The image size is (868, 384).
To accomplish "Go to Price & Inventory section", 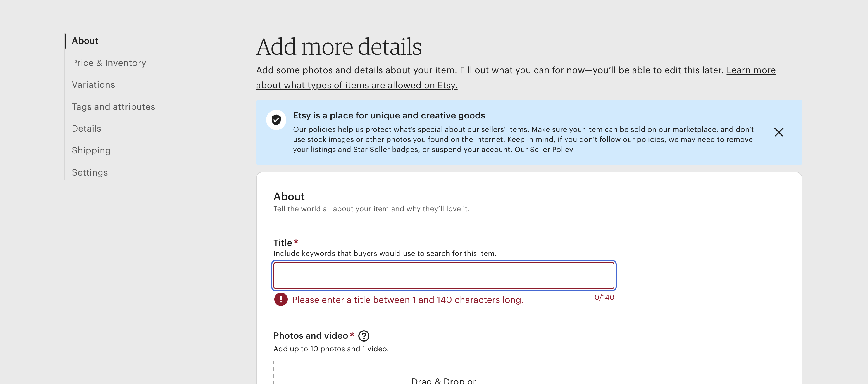I will pyautogui.click(x=109, y=63).
